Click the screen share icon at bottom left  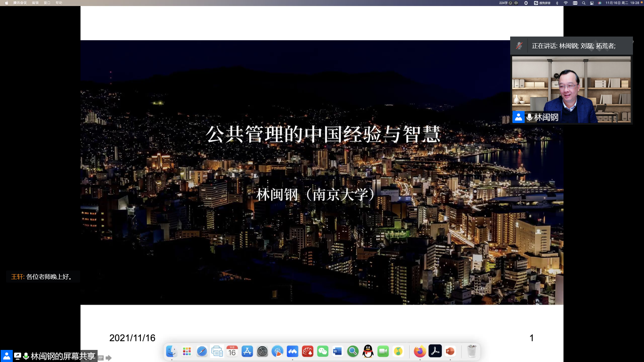pyautogui.click(x=17, y=356)
